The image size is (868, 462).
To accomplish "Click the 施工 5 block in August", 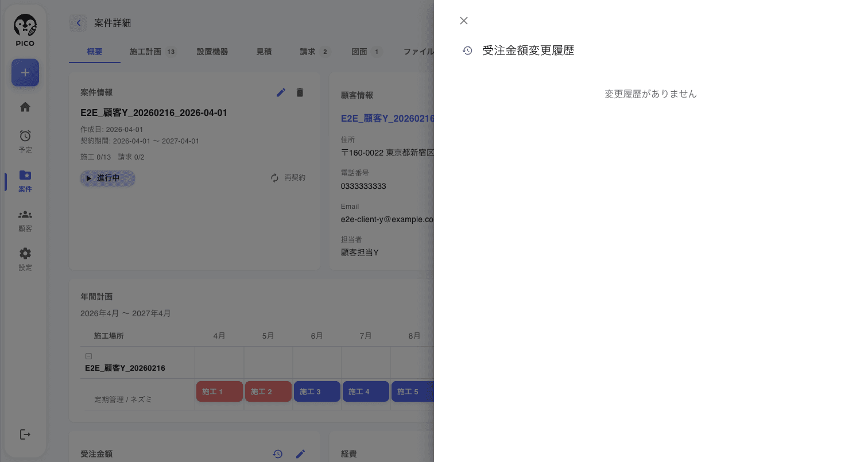I will point(413,391).
